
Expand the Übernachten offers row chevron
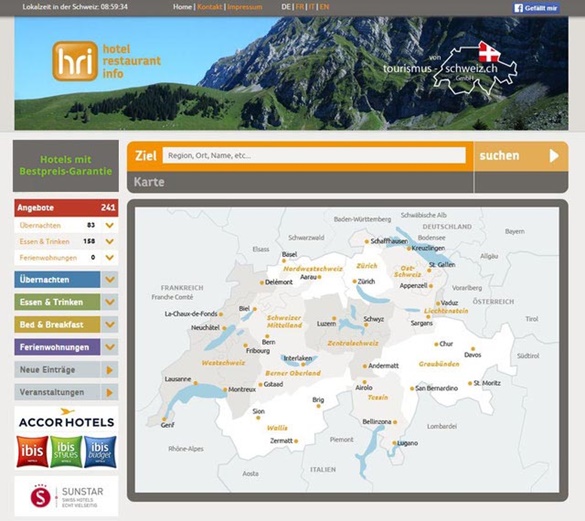[x=109, y=225]
